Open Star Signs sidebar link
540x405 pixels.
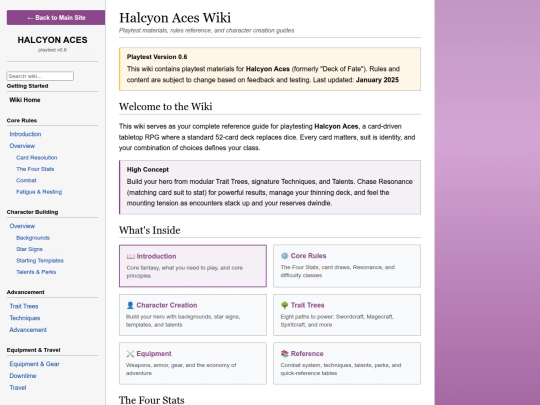(x=29, y=249)
